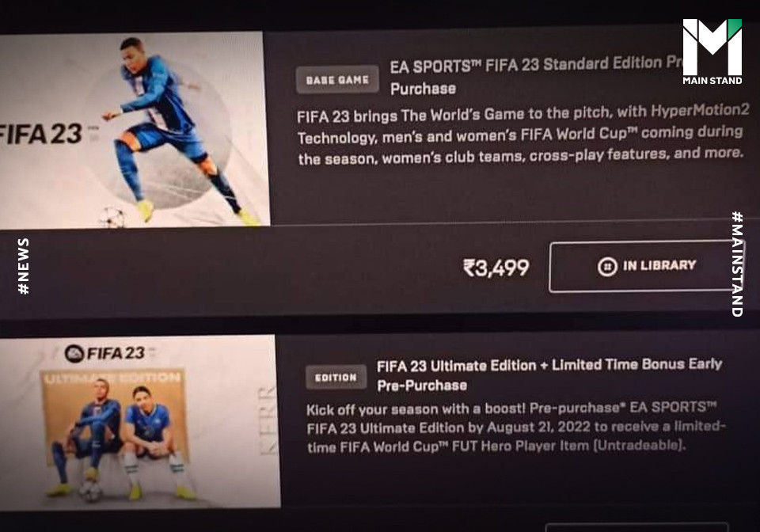Viewport: 760px width, 532px height.
Task: Click the EA logo on Ultimate Edition cover
Action: point(74,354)
